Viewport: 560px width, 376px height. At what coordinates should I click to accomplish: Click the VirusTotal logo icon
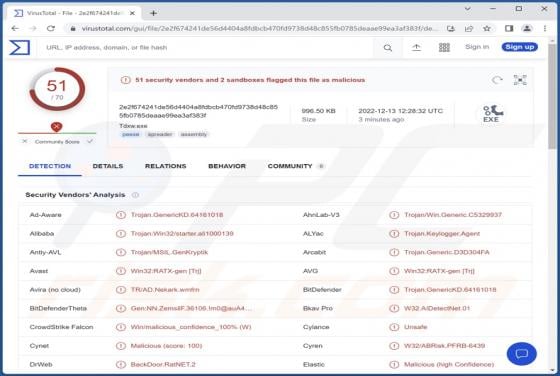(19, 47)
